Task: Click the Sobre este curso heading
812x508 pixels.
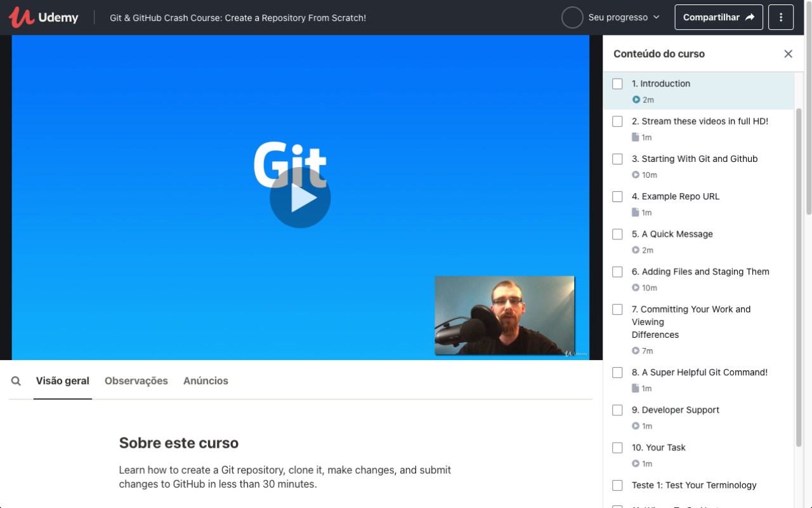Action: click(x=179, y=443)
